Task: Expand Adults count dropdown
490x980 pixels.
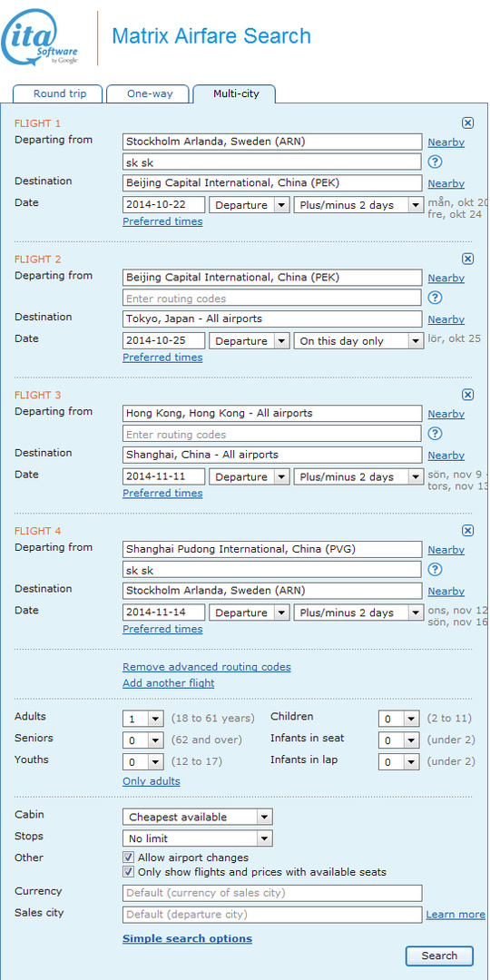Action: click(x=143, y=720)
